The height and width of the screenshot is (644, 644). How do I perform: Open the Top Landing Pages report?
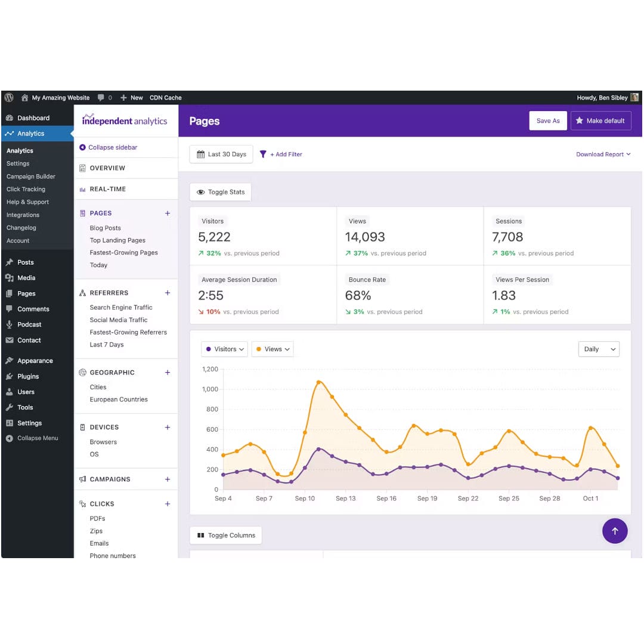pyautogui.click(x=117, y=240)
